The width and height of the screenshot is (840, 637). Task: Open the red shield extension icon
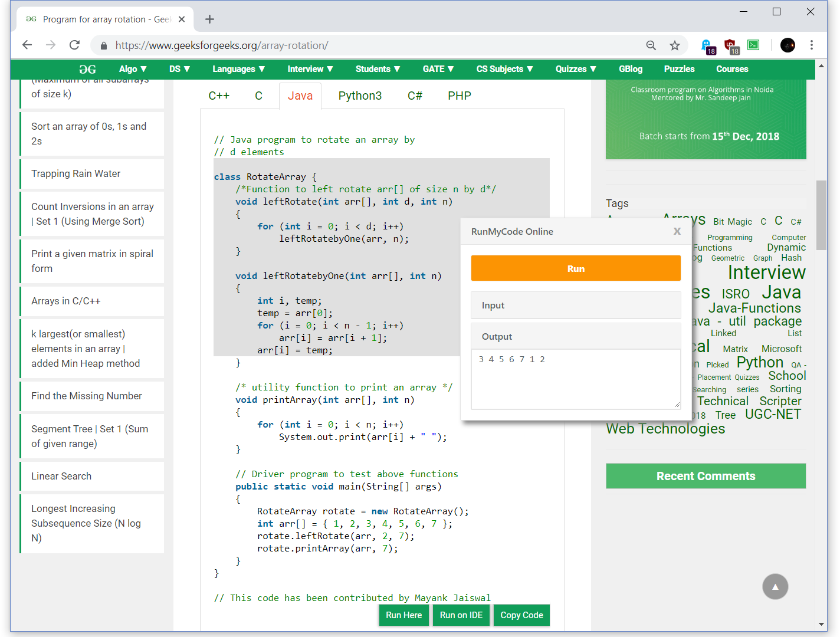click(731, 46)
